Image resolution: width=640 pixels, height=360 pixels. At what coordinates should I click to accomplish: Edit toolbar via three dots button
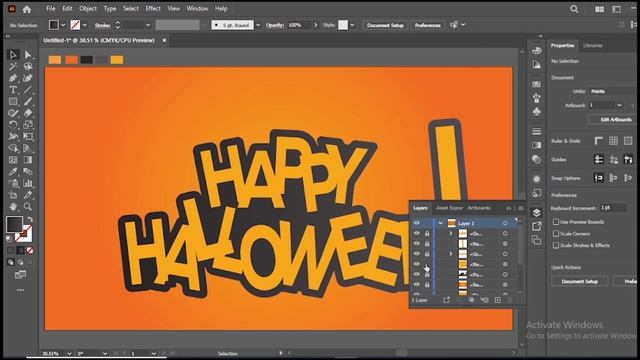(x=20, y=290)
